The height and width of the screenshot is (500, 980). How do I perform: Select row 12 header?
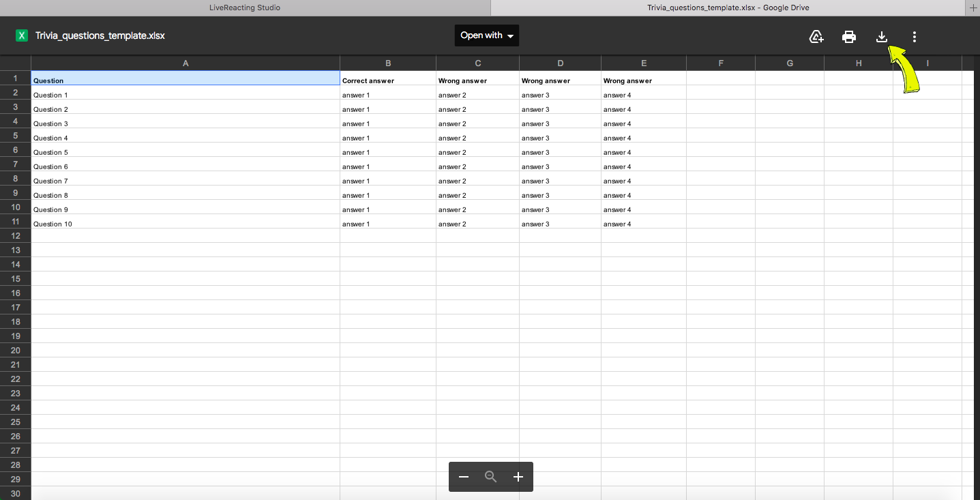(x=15, y=235)
